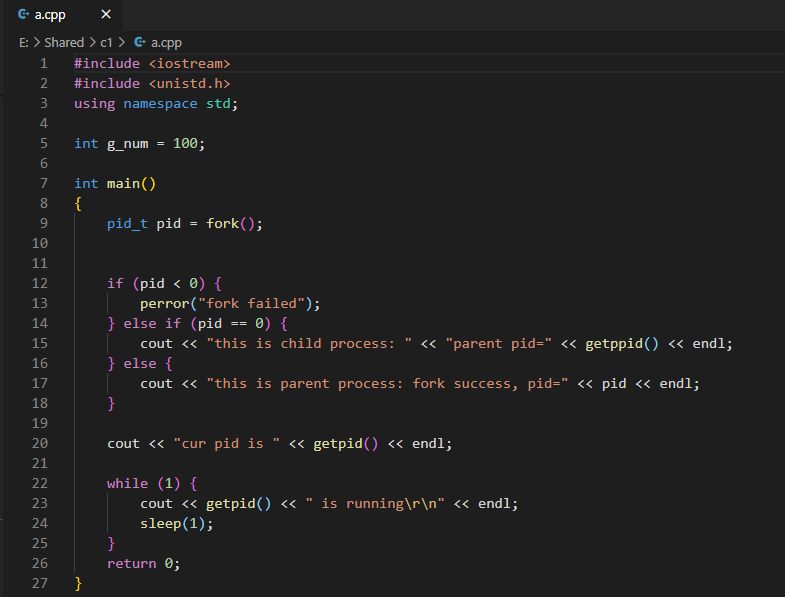785x597 pixels.
Task: Click the string "parent pid="
Action: 499,344
